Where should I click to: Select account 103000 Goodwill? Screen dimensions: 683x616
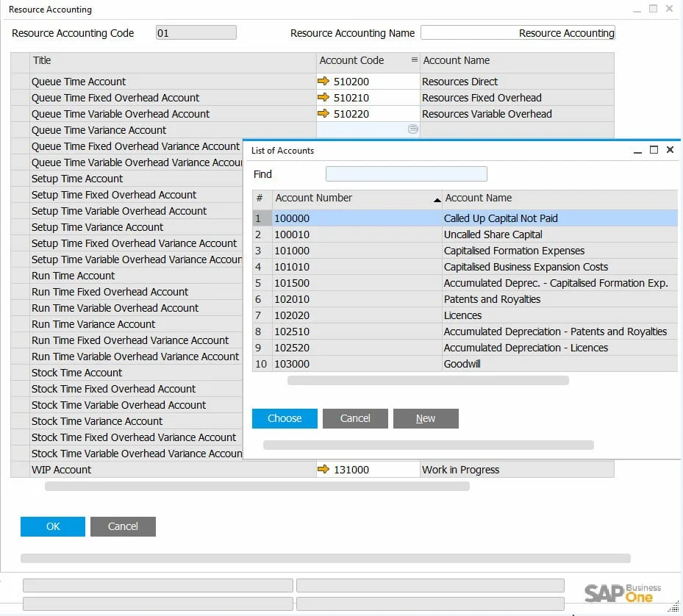465,363
